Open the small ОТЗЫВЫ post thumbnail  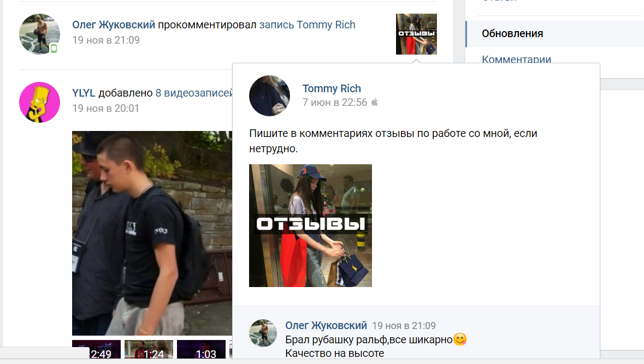click(x=416, y=34)
